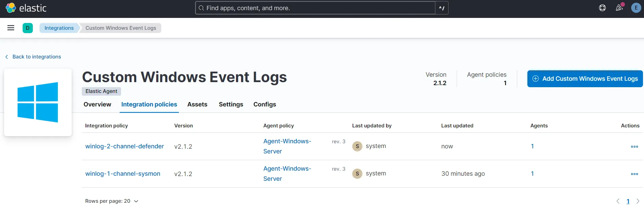Click 'system' avatar in sysmon row
644x220 pixels.
point(357,174)
